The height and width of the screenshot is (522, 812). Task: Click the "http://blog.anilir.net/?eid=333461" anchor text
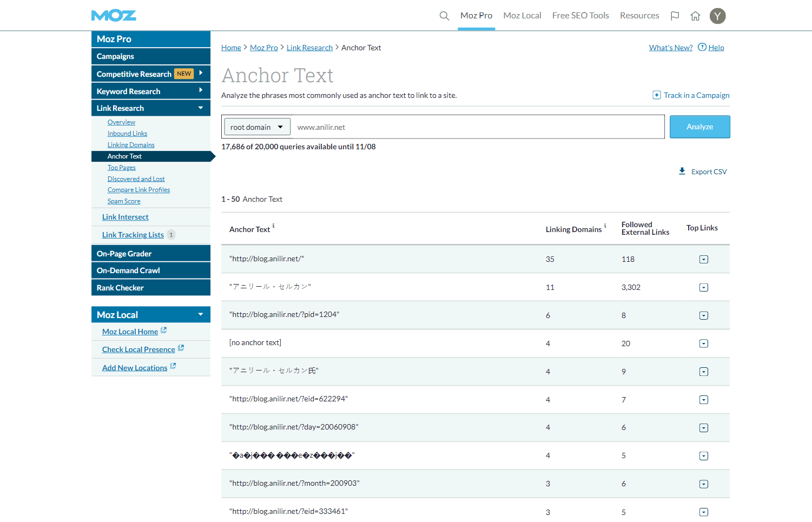coord(288,511)
